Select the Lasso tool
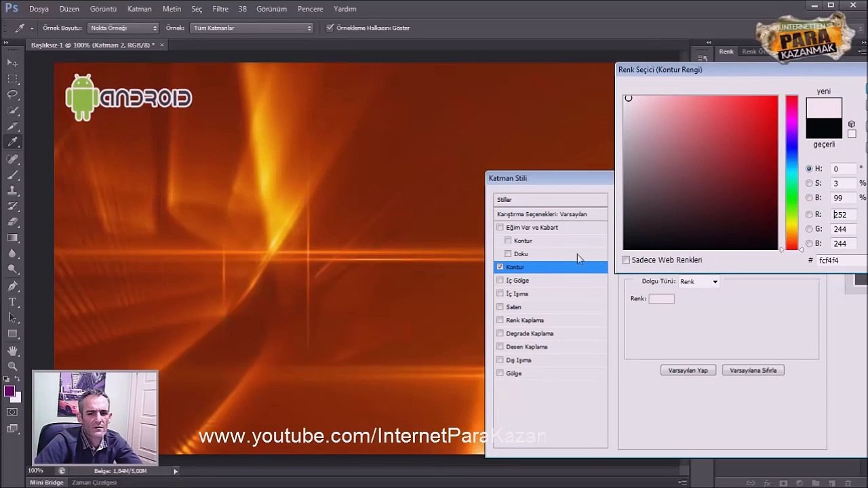This screenshot has width=868, height=488. [x=13, y=94]
